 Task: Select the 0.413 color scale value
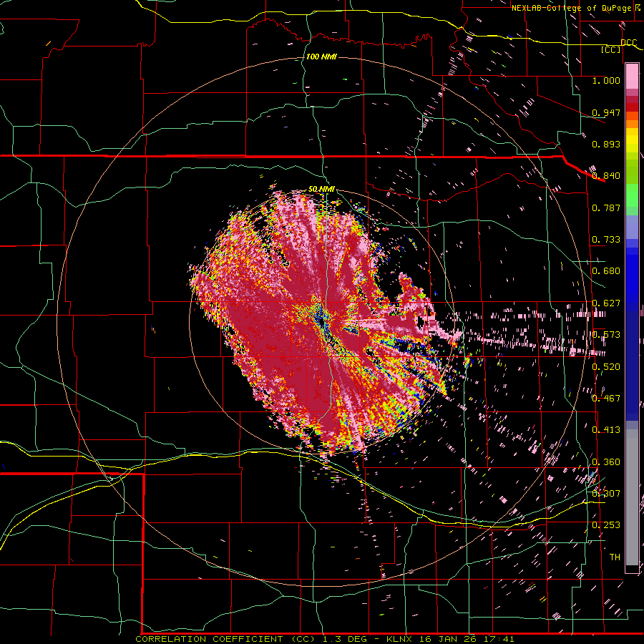point(606,430)
